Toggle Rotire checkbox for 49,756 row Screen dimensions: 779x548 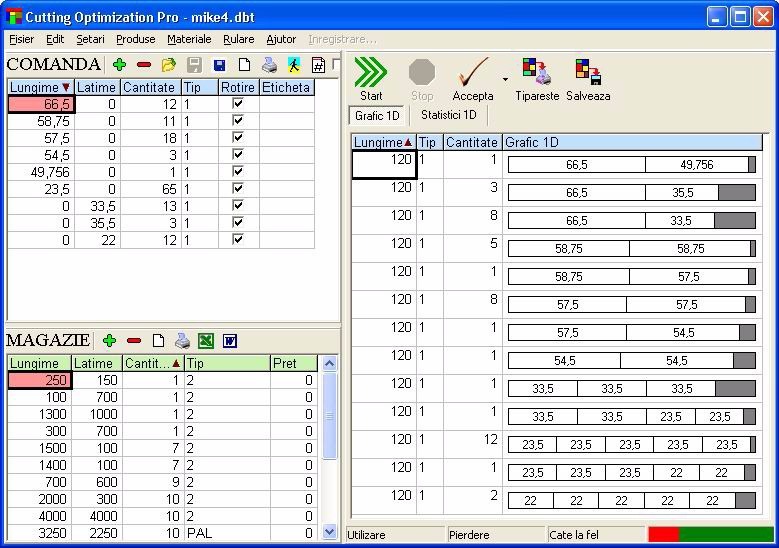point(238,171)
